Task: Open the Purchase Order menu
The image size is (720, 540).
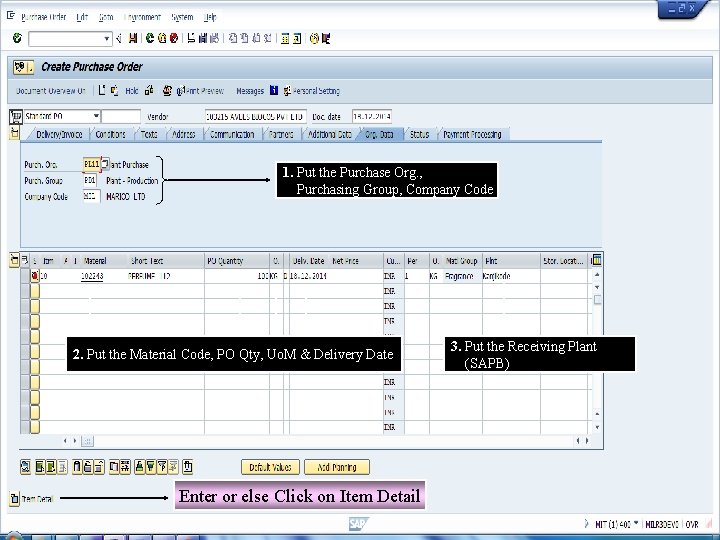Action: coord(44,17)
